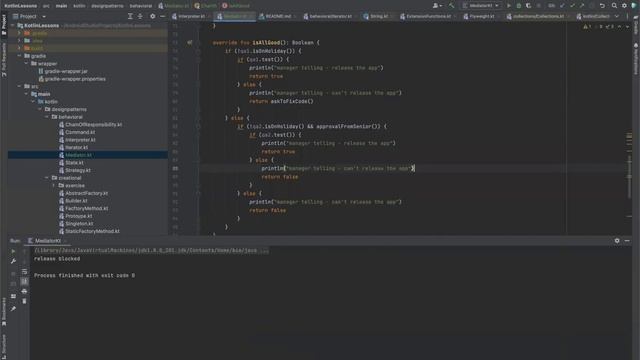Toggle Pull Requests tool window side tab
The height and width of the screenshot is (360, 640).
4,60
